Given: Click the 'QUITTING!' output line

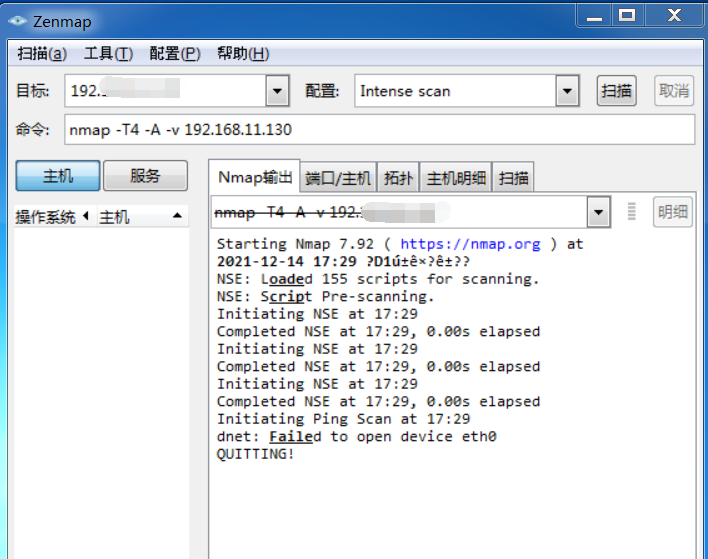Looking at the screenshot, I should [255, 454].
